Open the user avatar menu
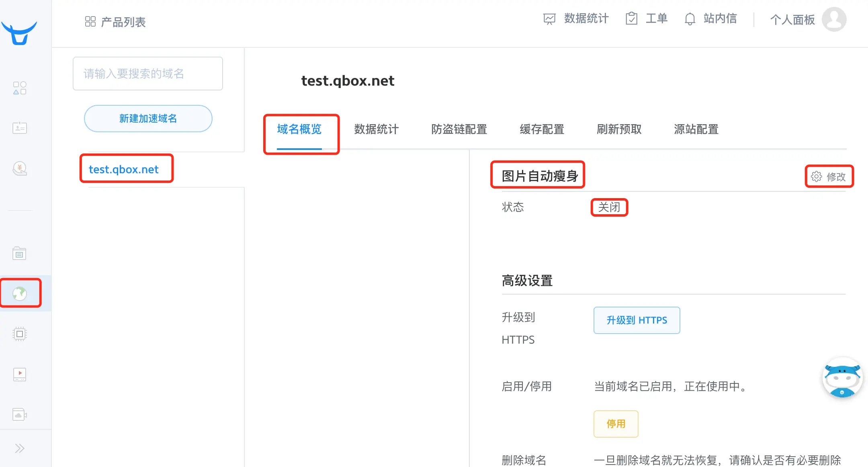Viewport: 868px width, 467px height. point(834,19)
